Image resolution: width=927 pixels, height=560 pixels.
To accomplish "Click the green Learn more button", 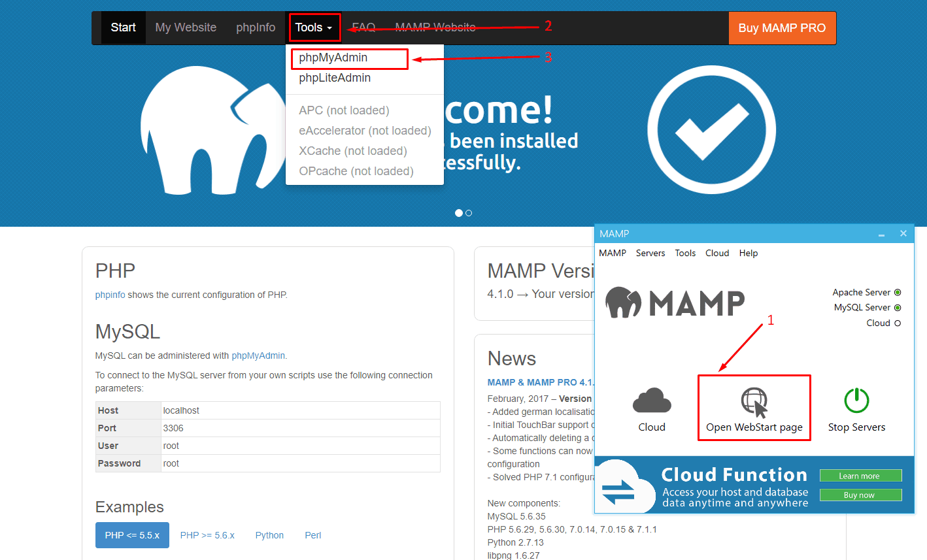I will [860, 476].
